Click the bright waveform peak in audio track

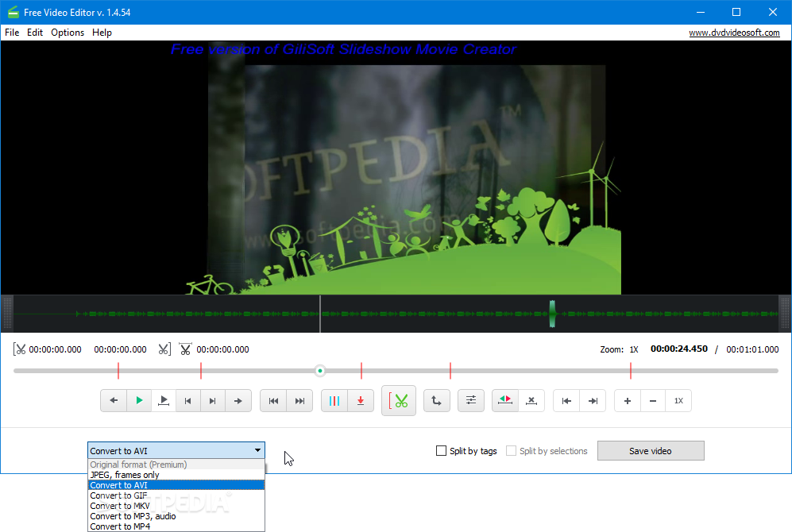point(552,314)
